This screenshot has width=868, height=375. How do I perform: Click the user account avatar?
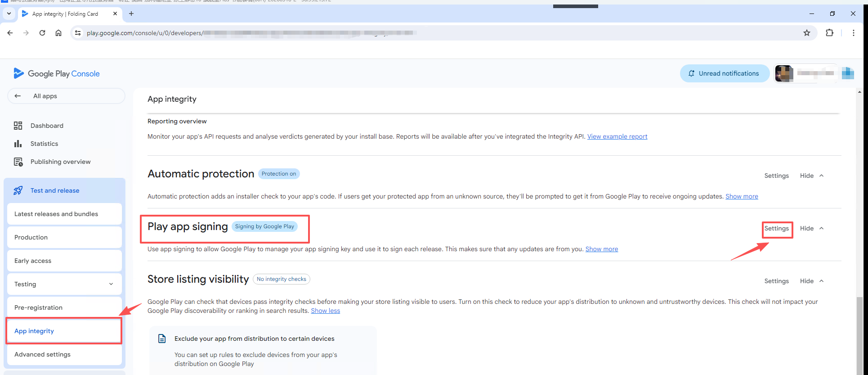pos(784,73)
